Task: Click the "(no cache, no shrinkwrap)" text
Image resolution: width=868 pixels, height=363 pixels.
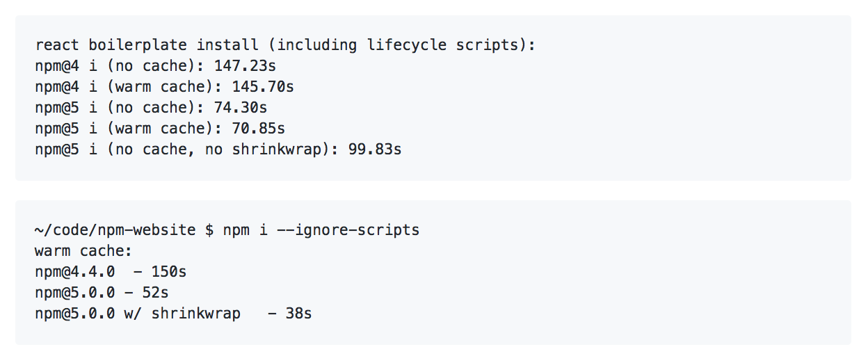Action: [214, 150]
